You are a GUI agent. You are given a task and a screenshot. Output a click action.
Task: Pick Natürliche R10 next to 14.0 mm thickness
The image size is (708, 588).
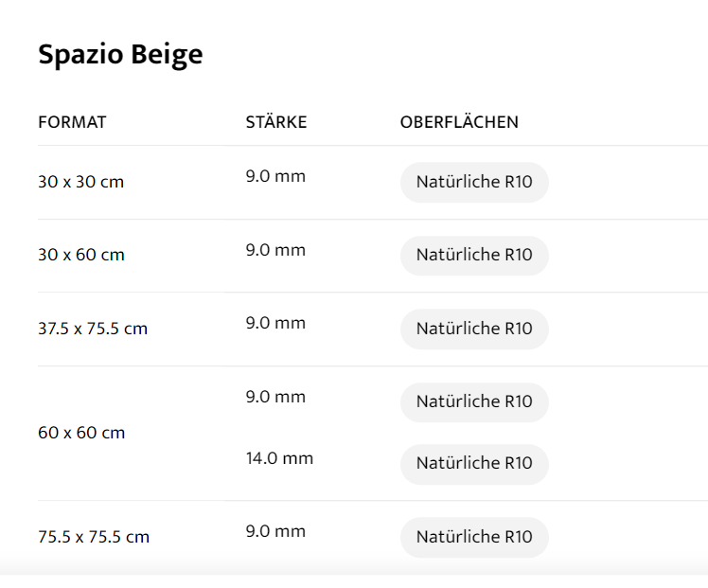tap(474, 463)
